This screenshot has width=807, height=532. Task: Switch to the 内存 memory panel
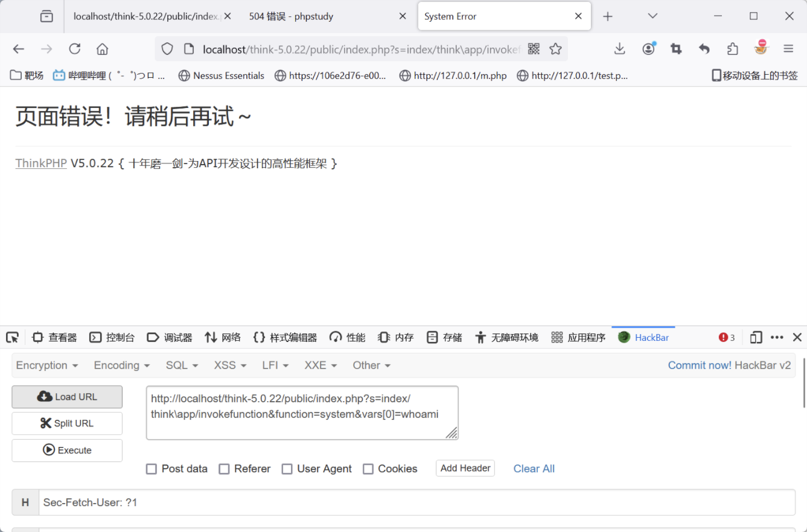coord(396,337)
